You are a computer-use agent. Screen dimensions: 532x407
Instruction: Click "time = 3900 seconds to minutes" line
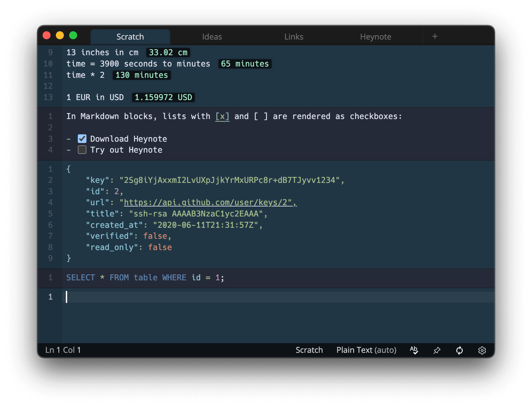[x=138, y=64]
